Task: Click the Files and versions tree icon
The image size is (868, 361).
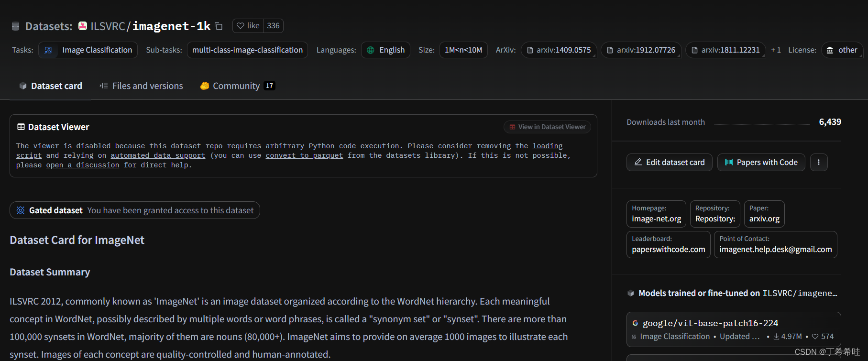Action: [103, 86]
